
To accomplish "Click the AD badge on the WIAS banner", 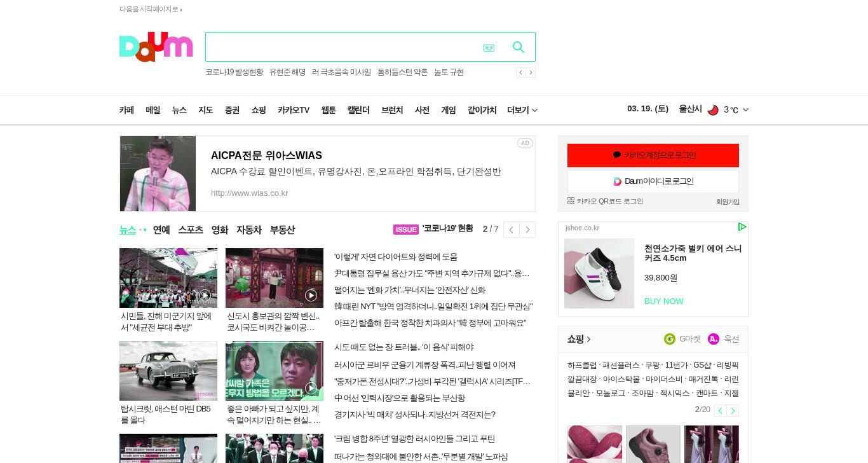I will [525, 143].
